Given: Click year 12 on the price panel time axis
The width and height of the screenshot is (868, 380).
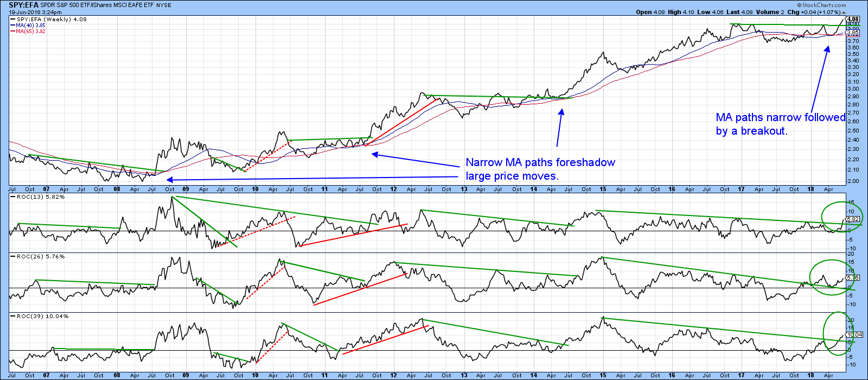Looking at the screenshot, I should click(x=393, y=189).
